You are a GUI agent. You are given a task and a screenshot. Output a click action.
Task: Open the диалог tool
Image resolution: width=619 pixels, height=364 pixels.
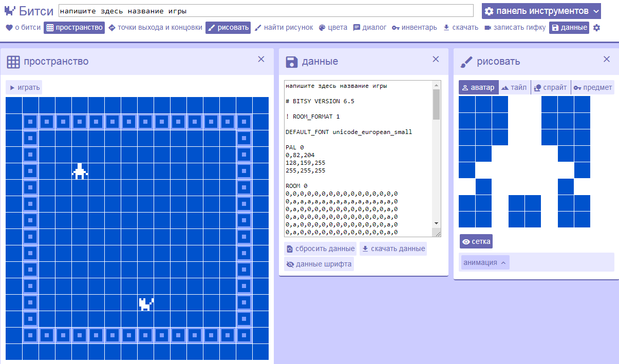coord(370,28)
